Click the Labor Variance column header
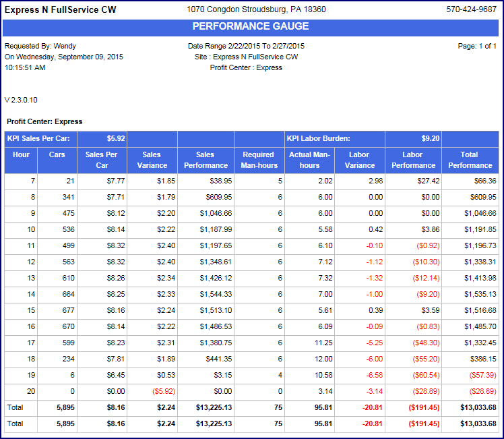The height and width of the screenshot is (439, 504). [359, 160]
